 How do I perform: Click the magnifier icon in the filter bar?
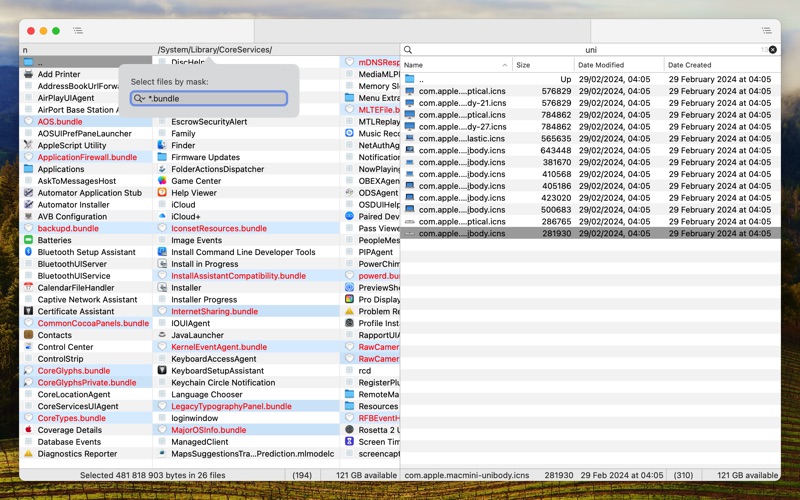pos(408,49)
